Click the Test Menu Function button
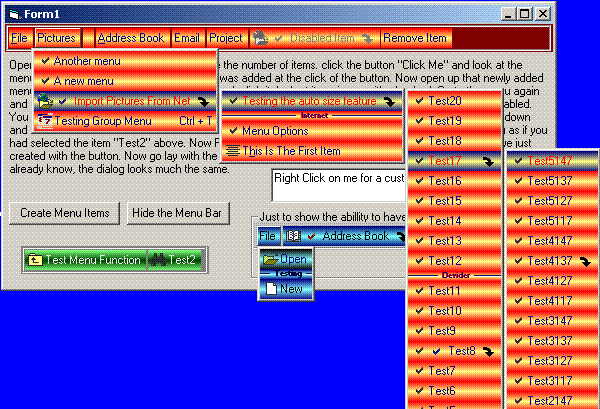Image resolution: width=600 pixels, height=409 pixels. tap(85, 260)
